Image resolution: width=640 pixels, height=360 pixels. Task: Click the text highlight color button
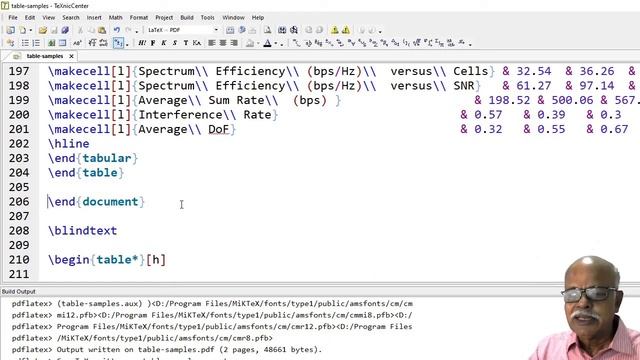coord(250,43)
